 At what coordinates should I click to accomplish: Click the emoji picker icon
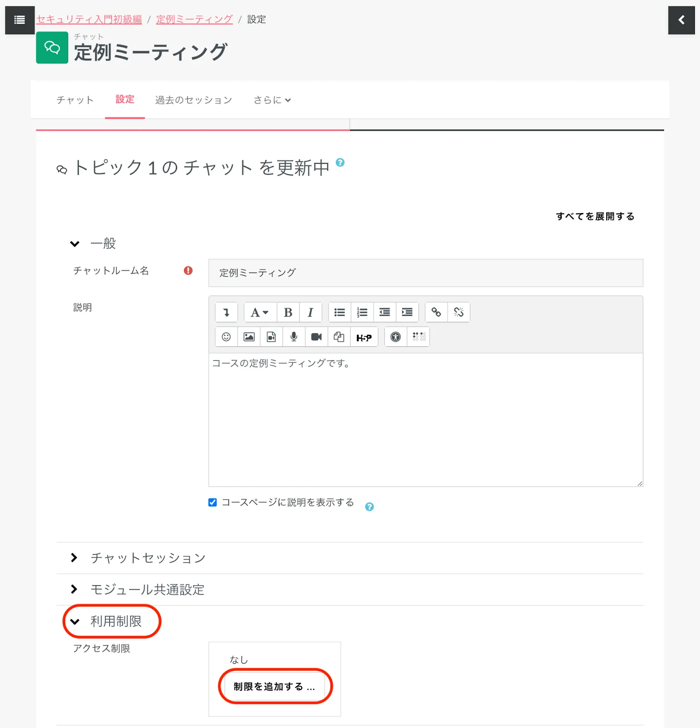click(226, 337)
